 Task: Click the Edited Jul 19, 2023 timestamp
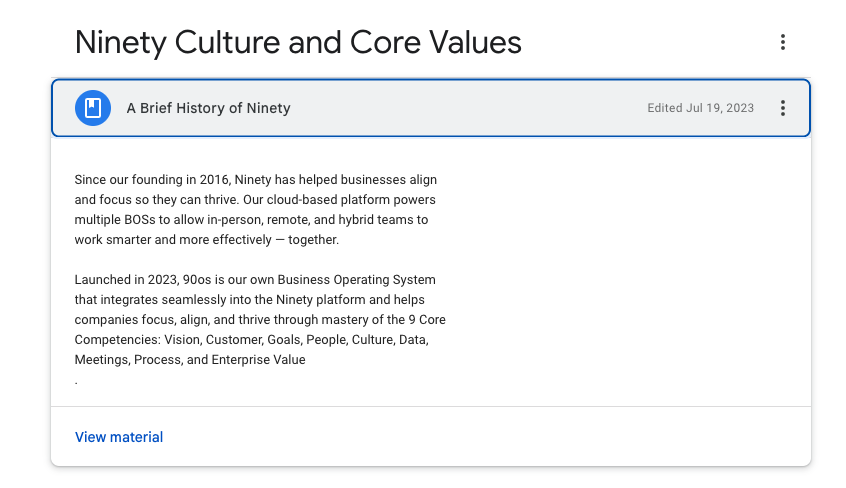click(700, 108)
